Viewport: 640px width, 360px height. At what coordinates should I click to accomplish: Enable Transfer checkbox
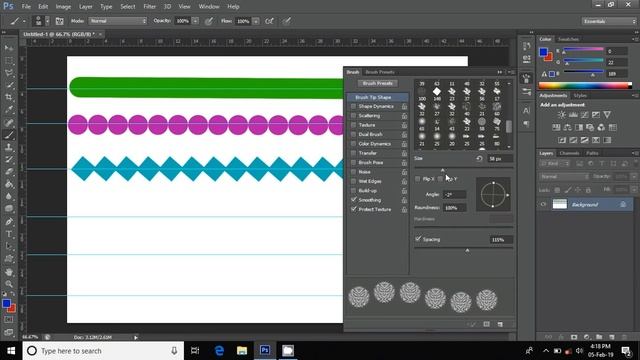click(x=353, y=153)
